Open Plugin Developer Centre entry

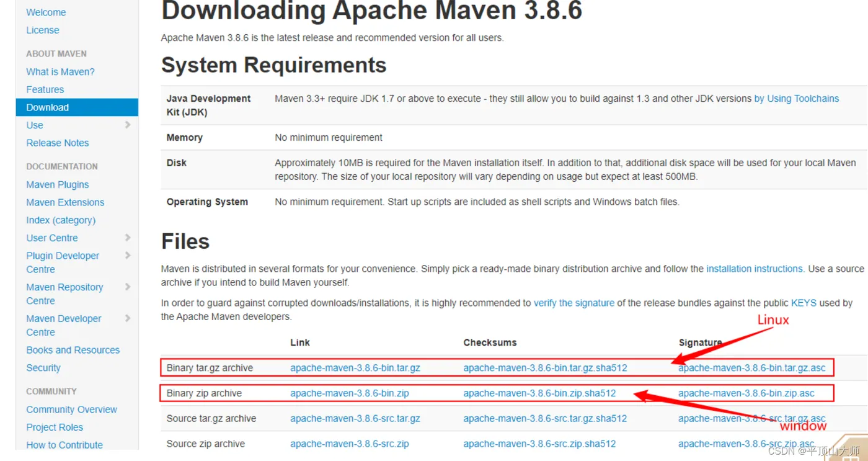click(x=63, y=262)
